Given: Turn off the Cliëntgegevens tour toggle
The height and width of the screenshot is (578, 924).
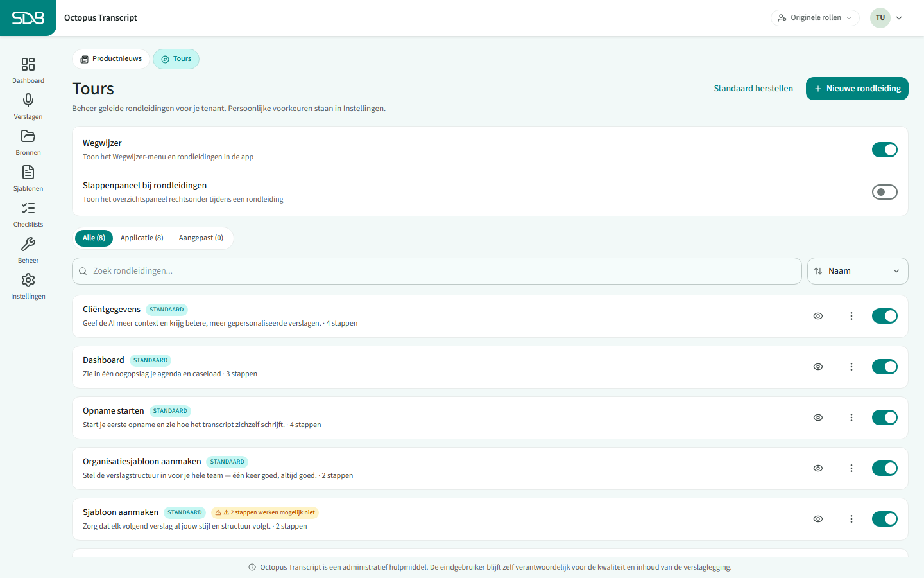Looking at the screenshot, I should click(x=885, y=316).
